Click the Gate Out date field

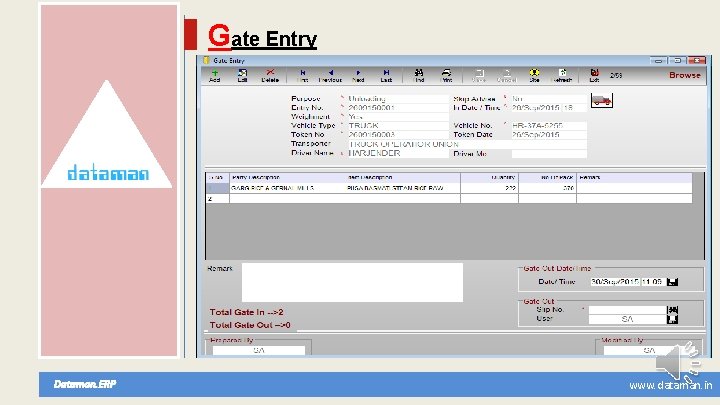coord(615,282)
